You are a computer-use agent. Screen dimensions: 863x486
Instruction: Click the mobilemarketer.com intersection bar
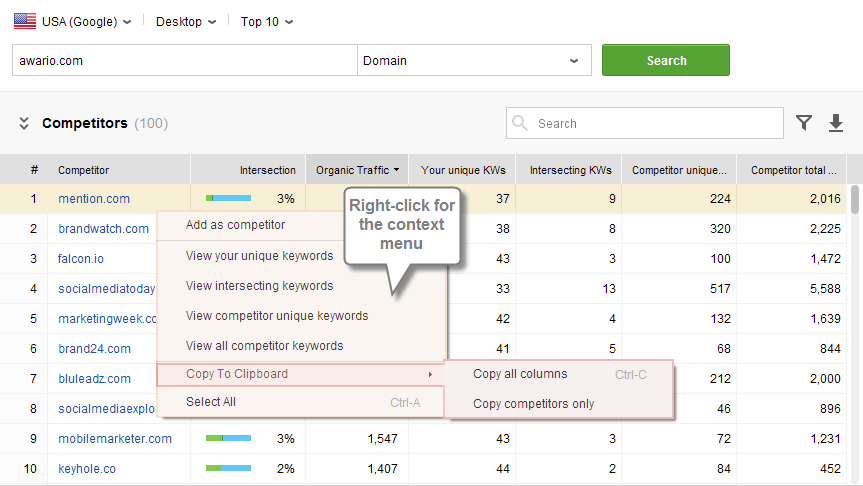[x=228, y=438]
